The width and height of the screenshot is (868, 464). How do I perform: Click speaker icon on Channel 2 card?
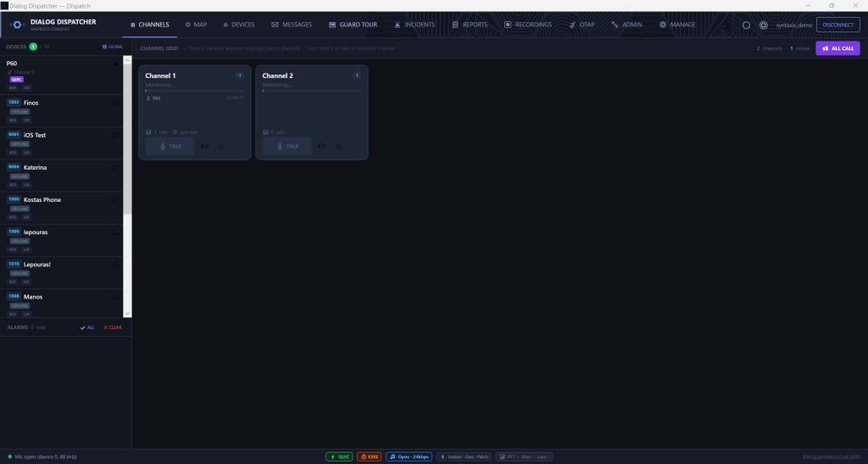(x=321, y=146)
